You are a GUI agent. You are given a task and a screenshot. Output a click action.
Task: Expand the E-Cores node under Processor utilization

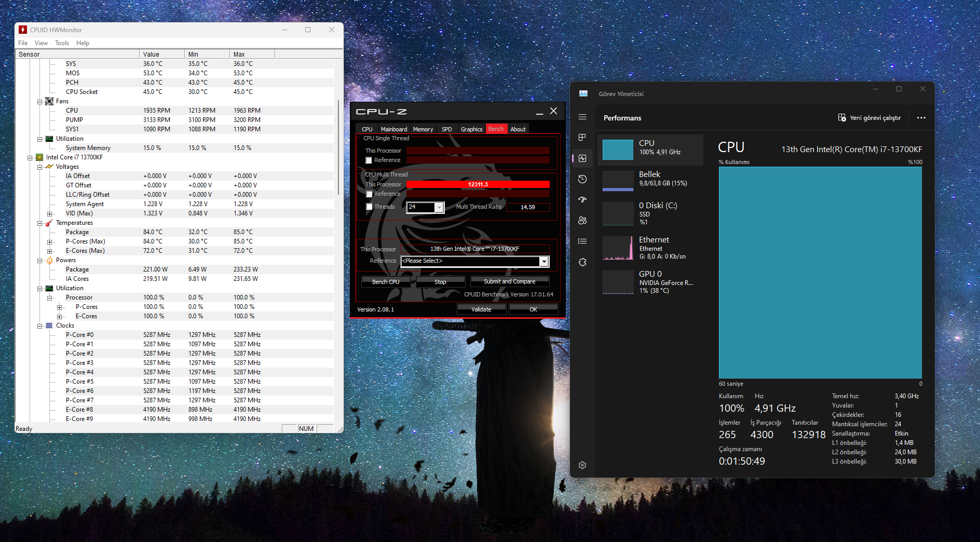tap(59, 316)
